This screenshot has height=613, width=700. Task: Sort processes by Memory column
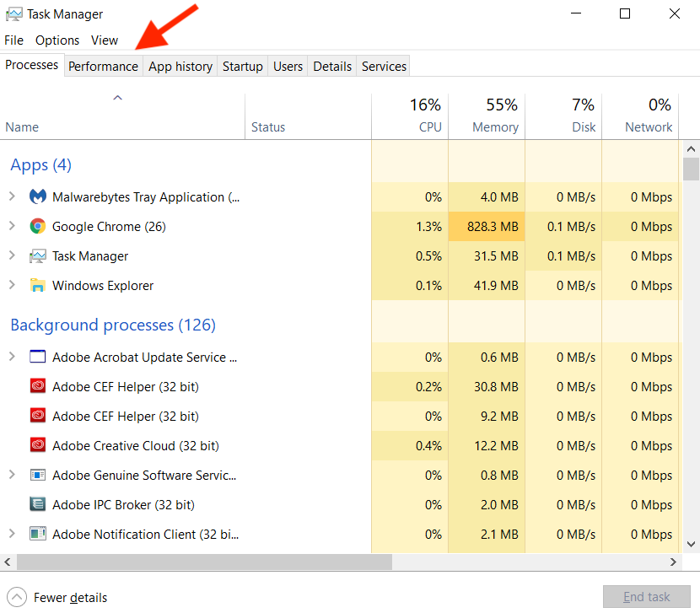tap(487, 116)
